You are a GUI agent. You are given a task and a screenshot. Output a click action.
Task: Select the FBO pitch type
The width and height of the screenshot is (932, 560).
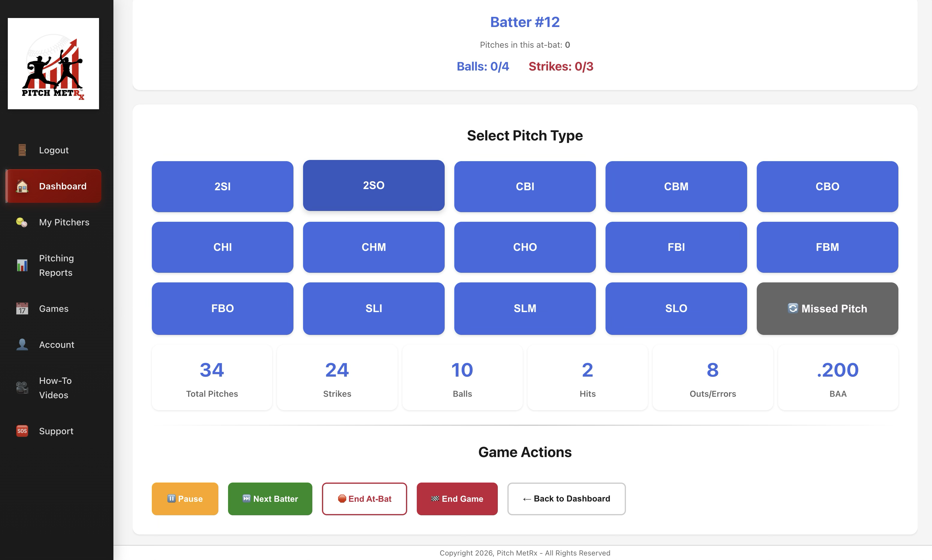222,308
